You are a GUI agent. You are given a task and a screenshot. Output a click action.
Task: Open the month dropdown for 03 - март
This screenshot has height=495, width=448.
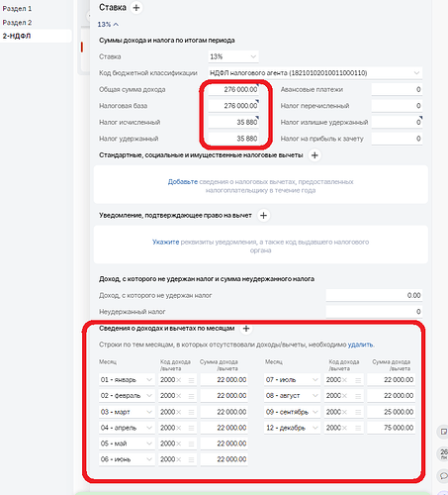pyautogui.click(x=127, y=412)
